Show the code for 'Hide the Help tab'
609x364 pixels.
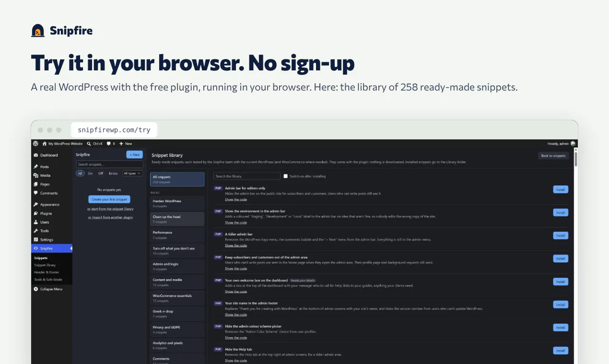point(236,361)
